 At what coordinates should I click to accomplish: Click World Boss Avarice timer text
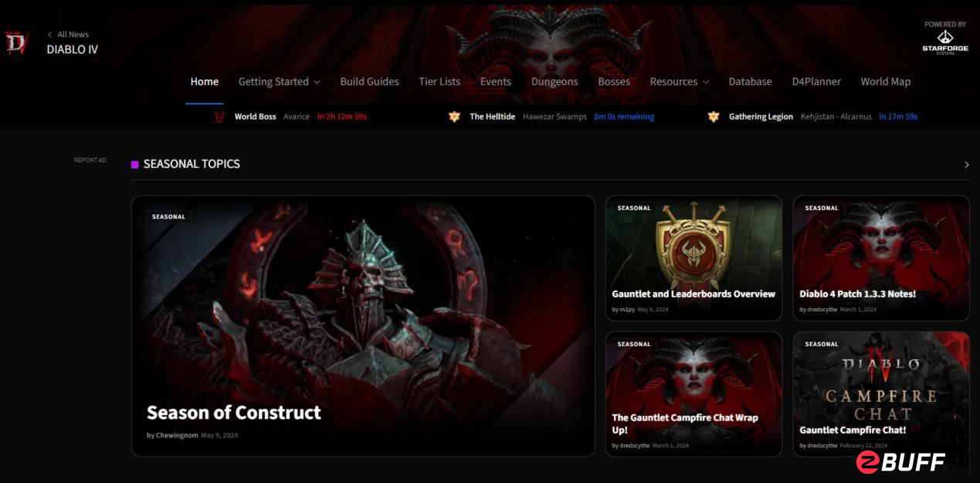point(342,117)
